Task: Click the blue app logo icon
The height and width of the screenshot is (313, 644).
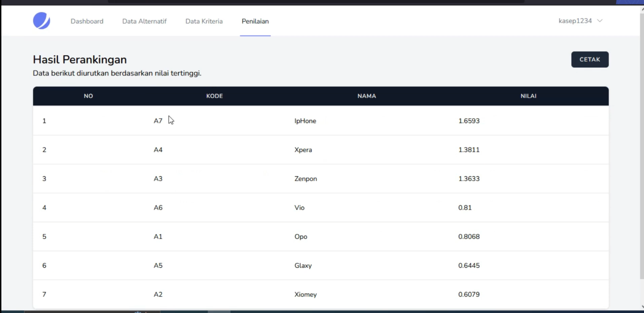Action: coord(42,21)
